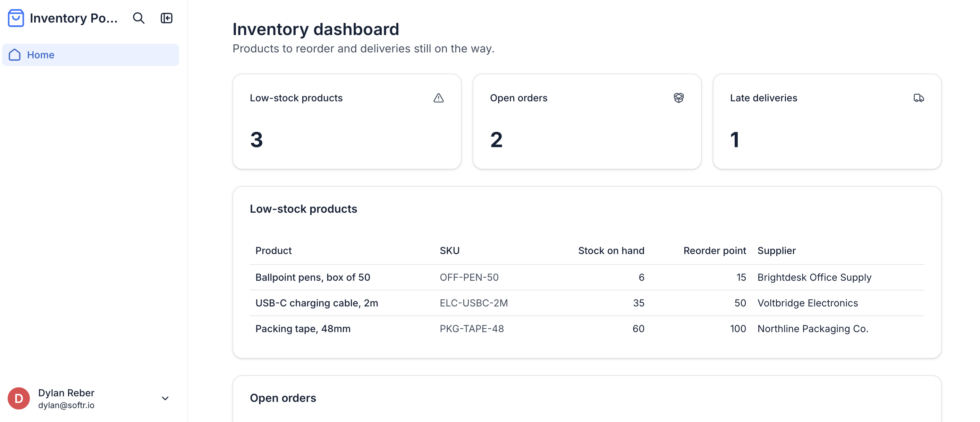Click stock on hand value 35
The height and width of the screenshot is (422, 980).
(x=639, y=303)
